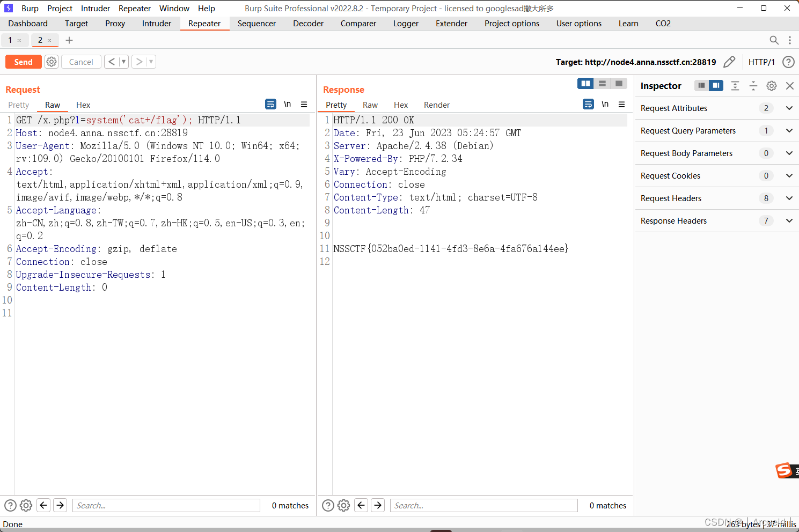799x532 pixels.
Task: Open next history dropdown arrow
Action: [x=151, y=62]
